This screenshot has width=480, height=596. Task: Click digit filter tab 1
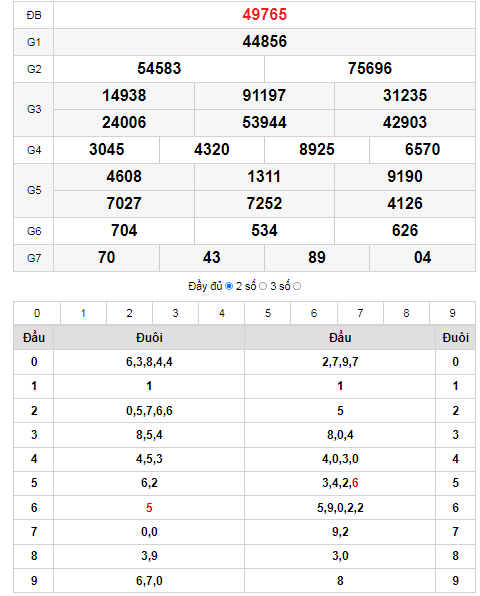tap(83, 313)
